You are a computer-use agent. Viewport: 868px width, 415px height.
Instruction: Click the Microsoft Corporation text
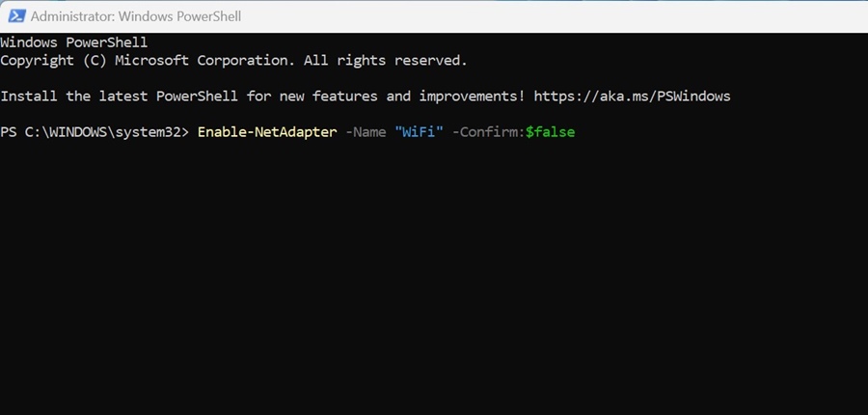point(204,61)
